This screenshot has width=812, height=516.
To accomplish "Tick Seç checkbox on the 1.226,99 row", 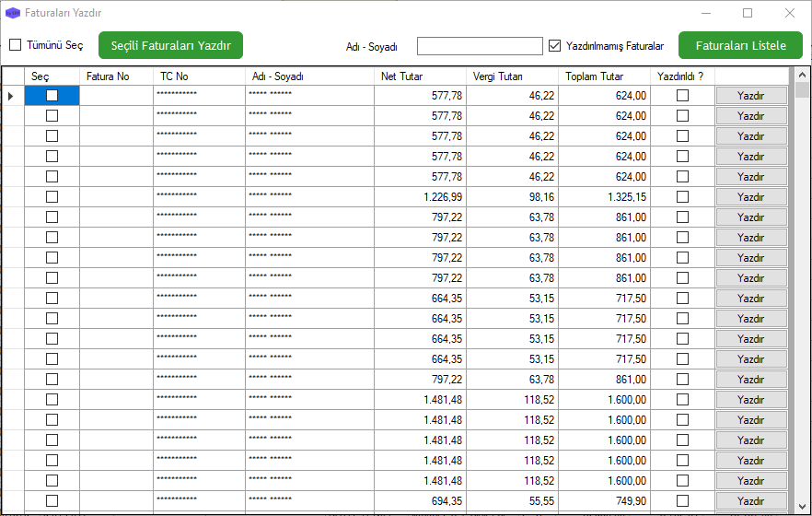I will (x=52, y=197).
